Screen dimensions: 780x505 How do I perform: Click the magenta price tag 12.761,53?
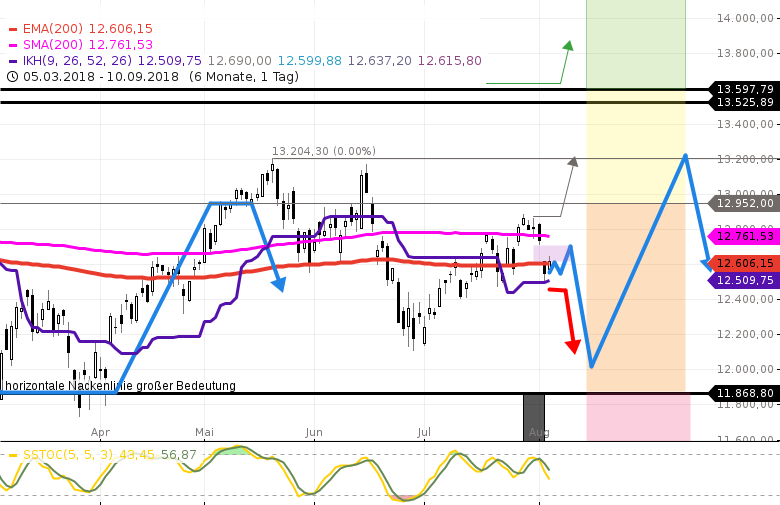744,236
